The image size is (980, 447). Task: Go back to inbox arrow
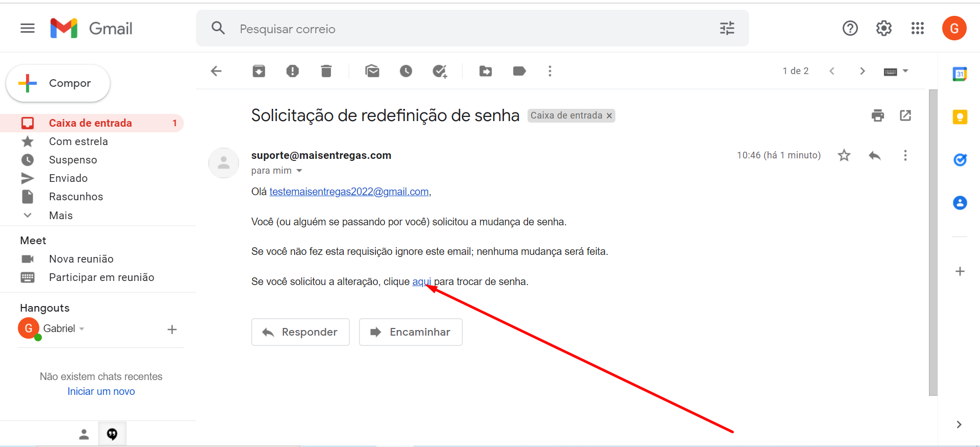pyautogui.click(x=217, y=71)
